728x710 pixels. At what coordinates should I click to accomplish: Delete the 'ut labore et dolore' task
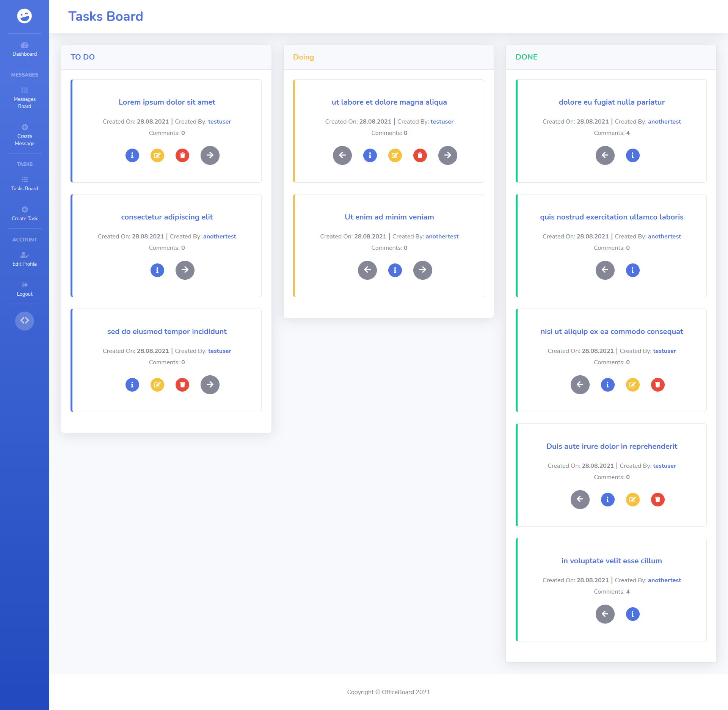pyautogui.click(x=420, y=155)
